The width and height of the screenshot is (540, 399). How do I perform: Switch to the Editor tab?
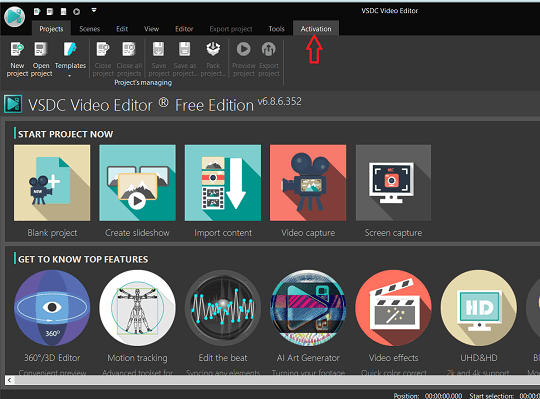pos(184,29)
